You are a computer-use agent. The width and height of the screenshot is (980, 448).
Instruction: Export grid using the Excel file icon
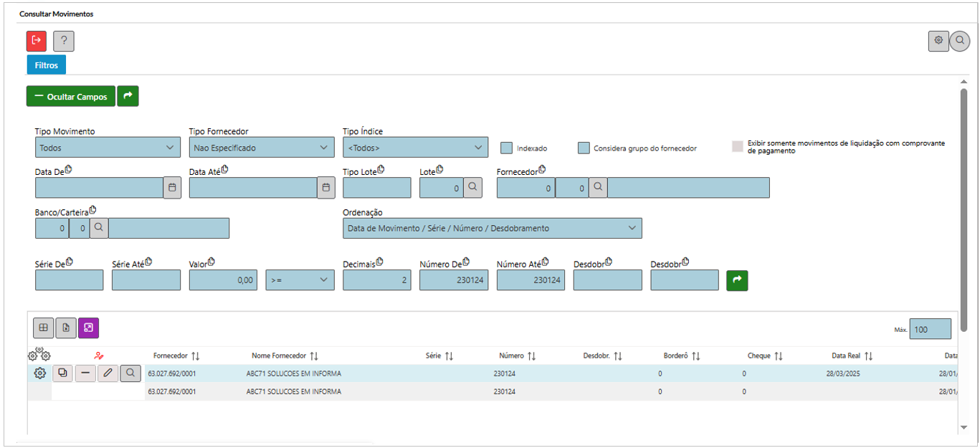[66, 328]
